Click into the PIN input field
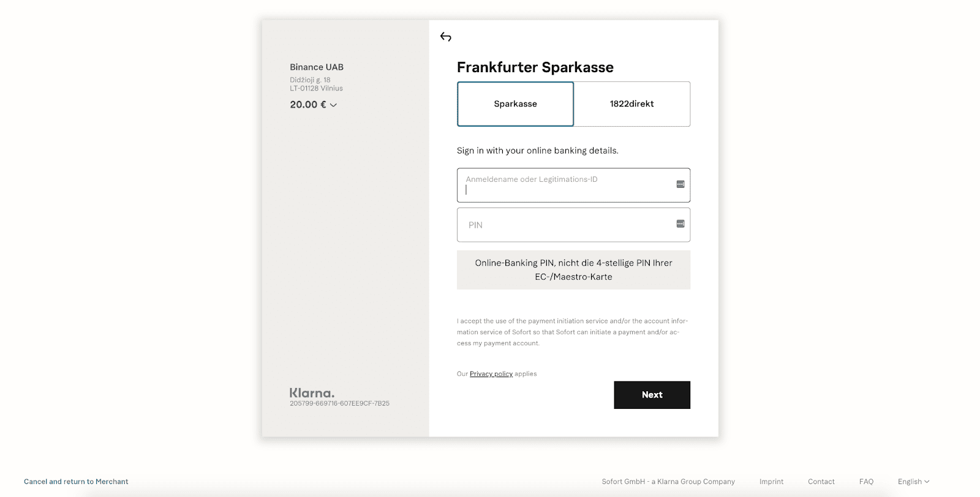Viewport: 980px width, 497px height. [573, 225]
